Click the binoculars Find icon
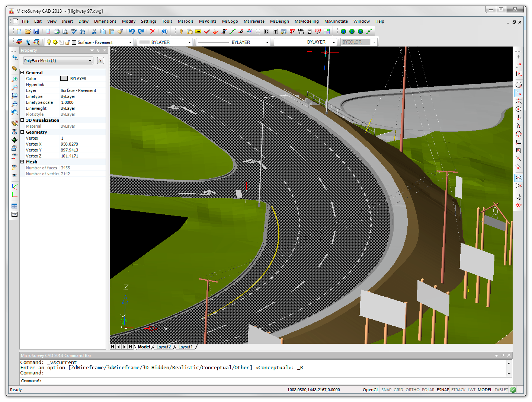 83,32
